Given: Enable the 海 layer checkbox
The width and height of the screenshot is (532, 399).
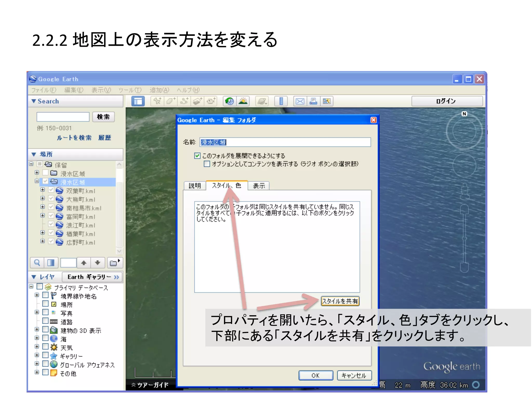Looking at the screenshot, I should (x=45, y=338).
